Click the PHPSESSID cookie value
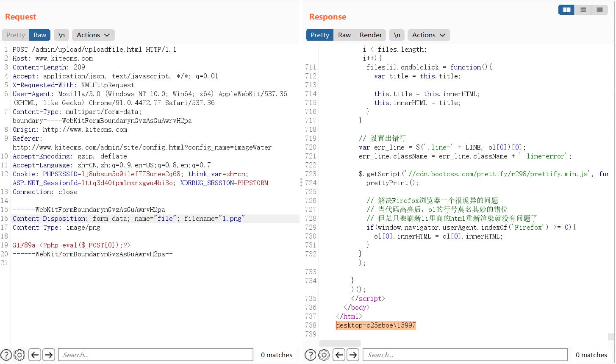 tap(131, 174)
